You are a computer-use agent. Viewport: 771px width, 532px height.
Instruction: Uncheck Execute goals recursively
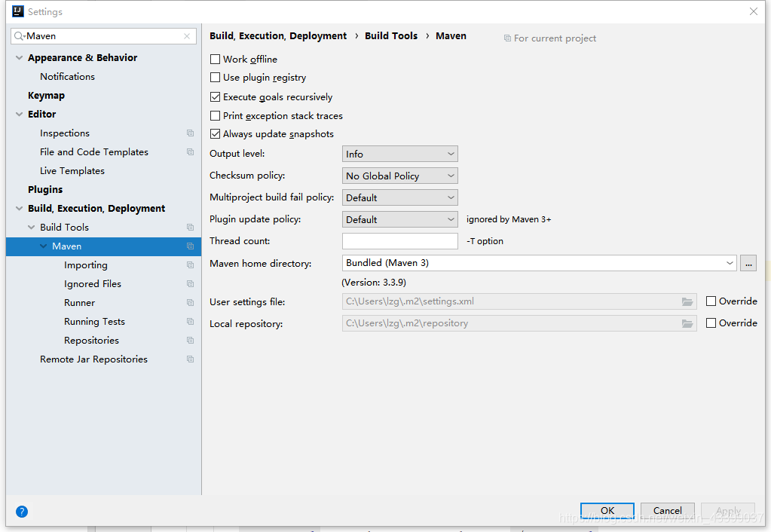(215, 97)
